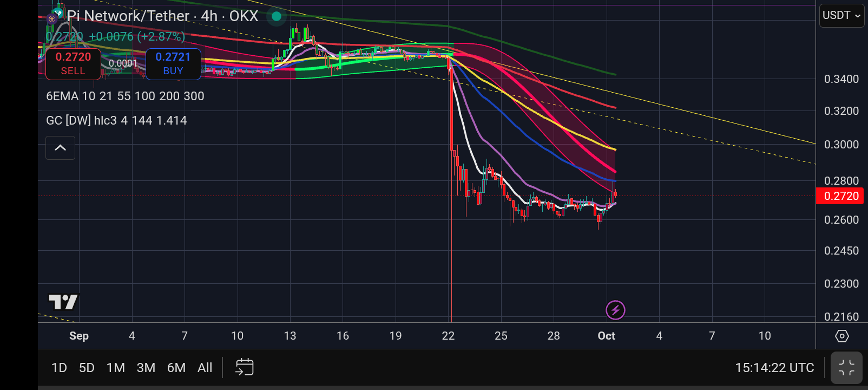Open the go-to-date calendar icon
868x390 pixels.
pos(245,367)
